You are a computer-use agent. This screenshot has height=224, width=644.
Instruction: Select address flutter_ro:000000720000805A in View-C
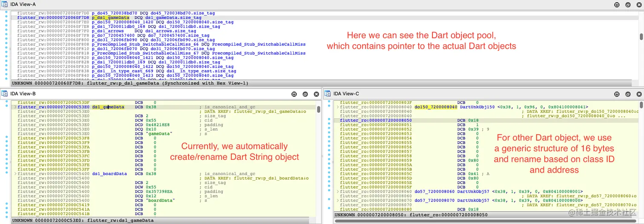[x=376, y=165]
